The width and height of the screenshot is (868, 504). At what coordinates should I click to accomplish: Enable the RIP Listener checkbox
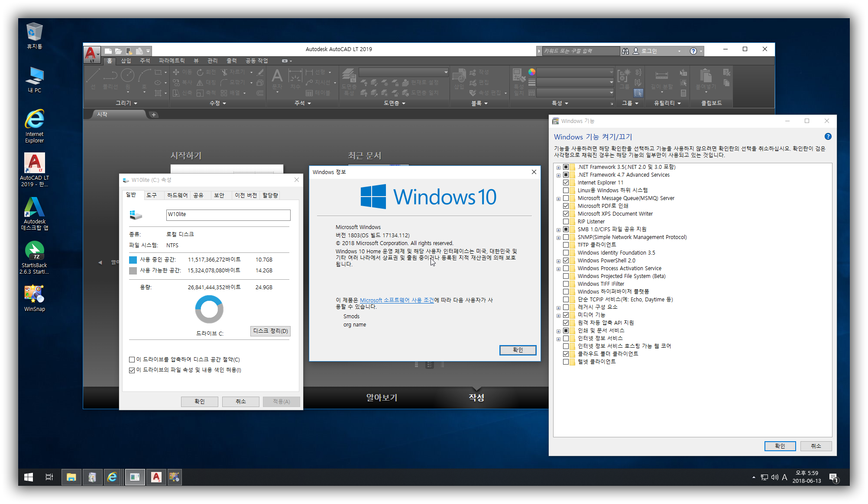tap(566, 222)
